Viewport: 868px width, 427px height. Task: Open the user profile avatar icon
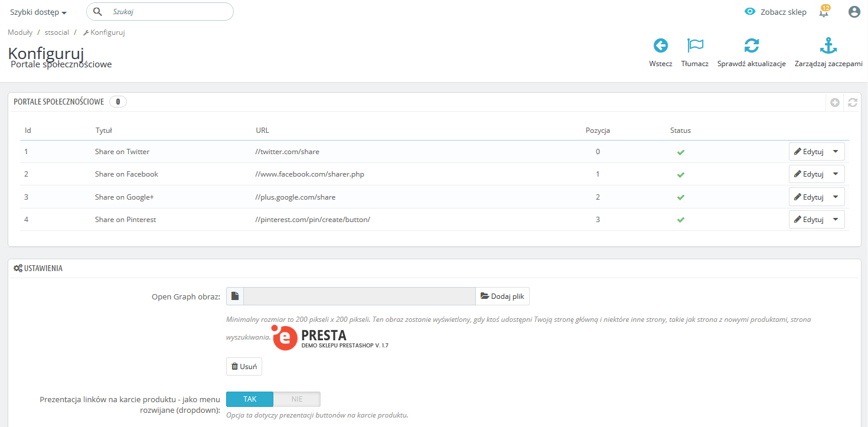click(854, 12)
